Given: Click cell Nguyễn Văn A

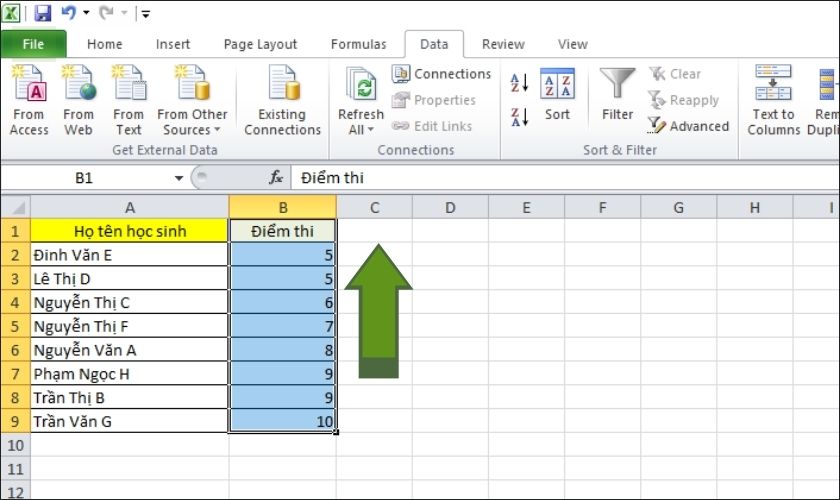Looking at the screenshot, I should 130,350.
